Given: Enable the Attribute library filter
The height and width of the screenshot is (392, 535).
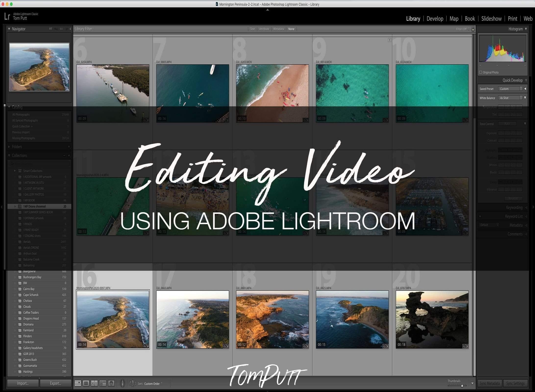Looking at the screenshot, I should 264,29.
